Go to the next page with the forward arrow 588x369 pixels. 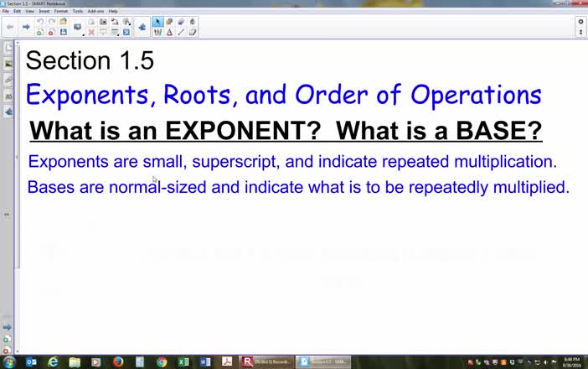coord(26,27)
